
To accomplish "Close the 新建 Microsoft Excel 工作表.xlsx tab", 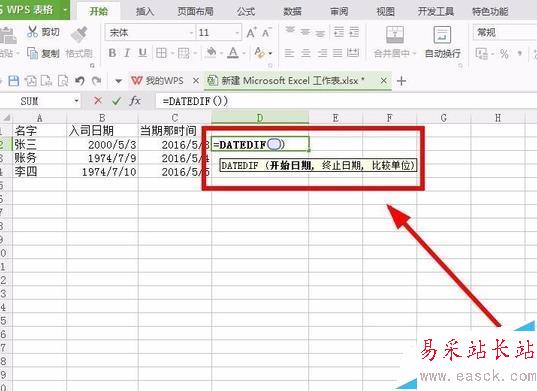I will 384,81.
